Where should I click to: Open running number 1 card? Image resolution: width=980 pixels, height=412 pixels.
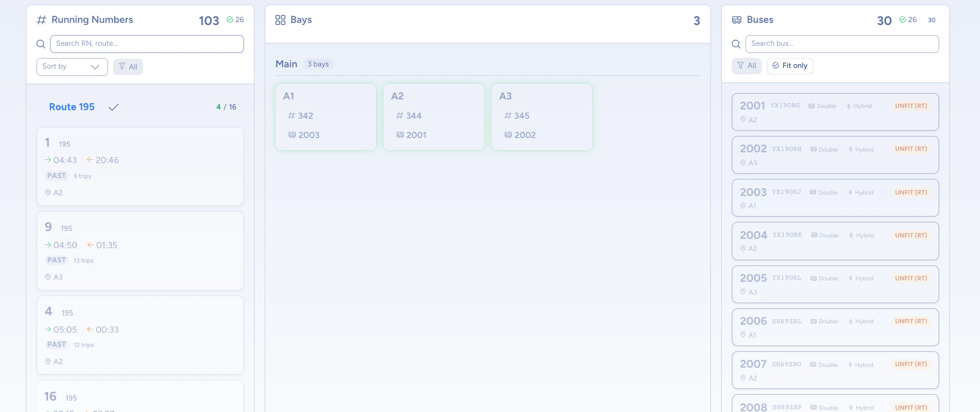coord(140,166)
